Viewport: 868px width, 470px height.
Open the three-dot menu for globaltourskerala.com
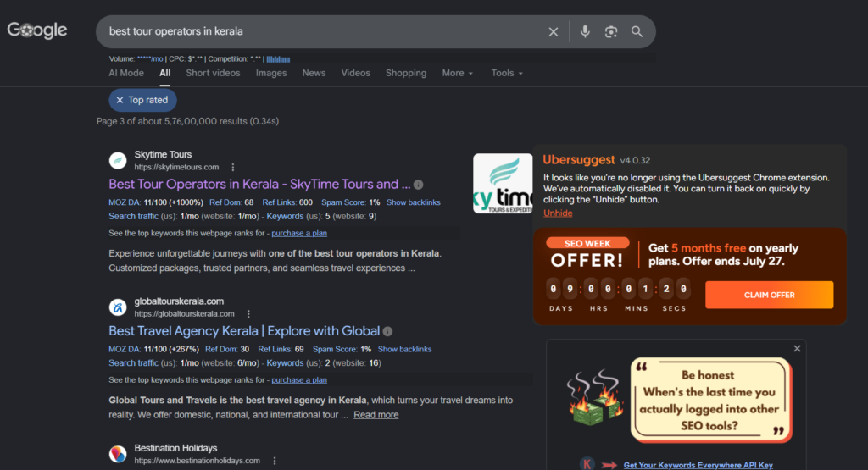248,313
